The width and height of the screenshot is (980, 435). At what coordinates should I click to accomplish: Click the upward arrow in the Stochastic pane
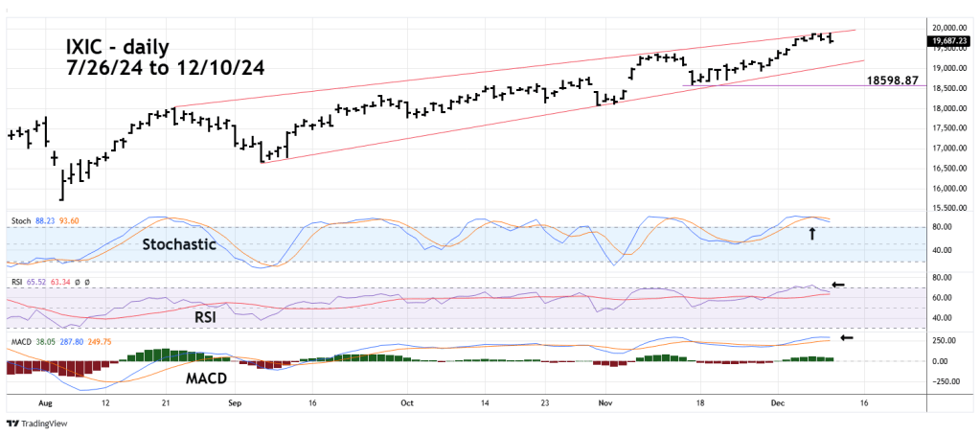tap(811, 232)
